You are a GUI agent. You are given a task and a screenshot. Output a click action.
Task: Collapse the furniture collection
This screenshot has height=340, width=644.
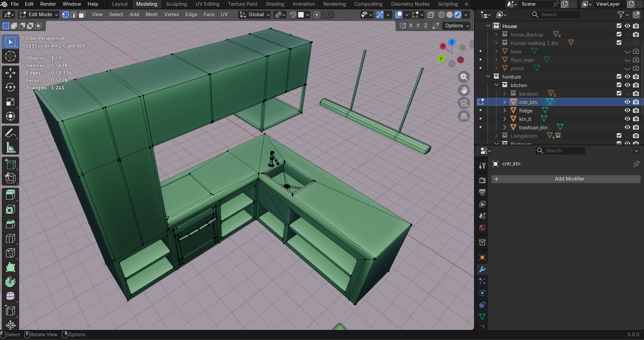pyautogui.click(x=488, y=77)
